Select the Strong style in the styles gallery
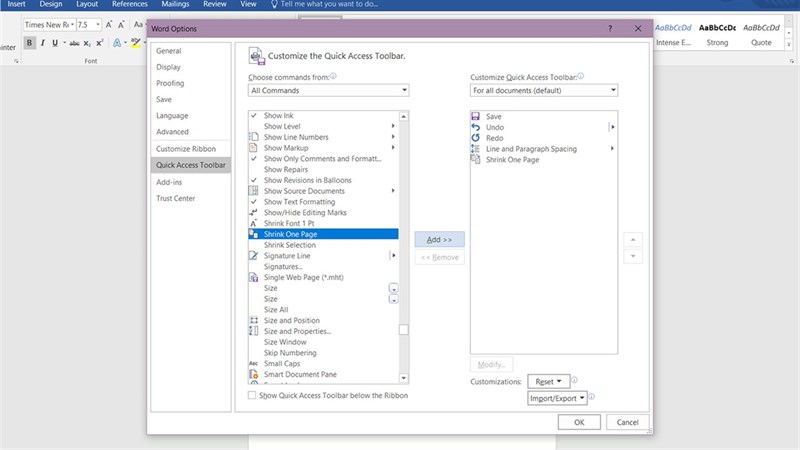The height and width of the screenshot is (450, 800). tap(717, 35)
